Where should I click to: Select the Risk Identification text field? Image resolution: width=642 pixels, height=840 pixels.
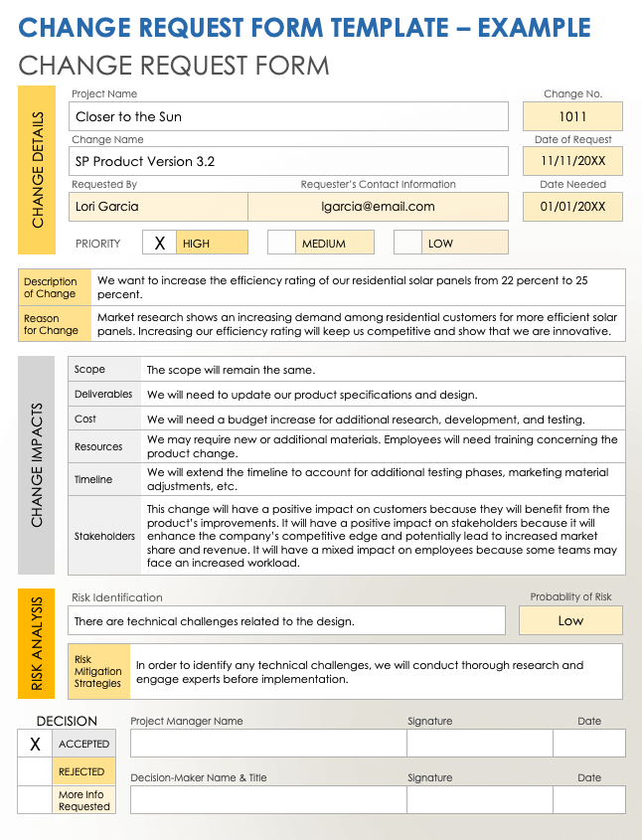click(288, 621)
